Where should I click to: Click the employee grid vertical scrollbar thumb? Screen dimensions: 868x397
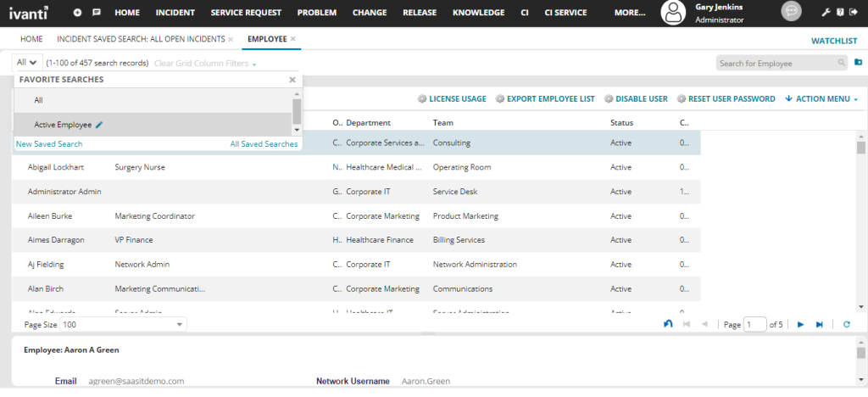[x=861, y=148]
